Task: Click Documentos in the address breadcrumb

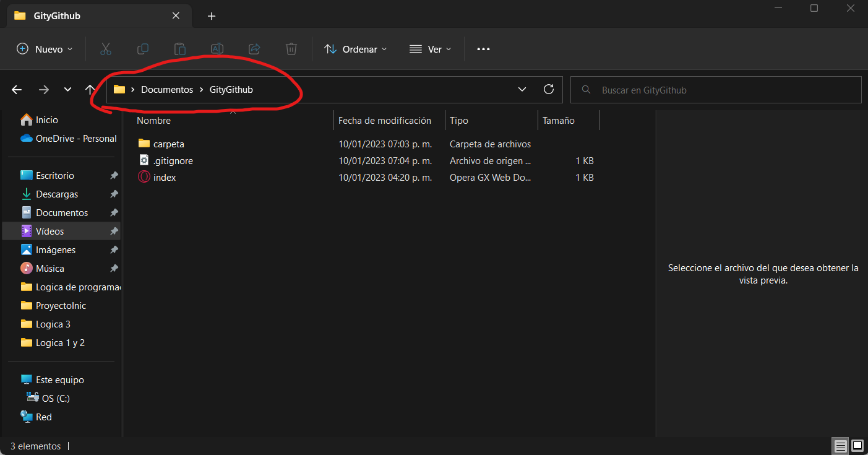Action: (x=167, y=90)
